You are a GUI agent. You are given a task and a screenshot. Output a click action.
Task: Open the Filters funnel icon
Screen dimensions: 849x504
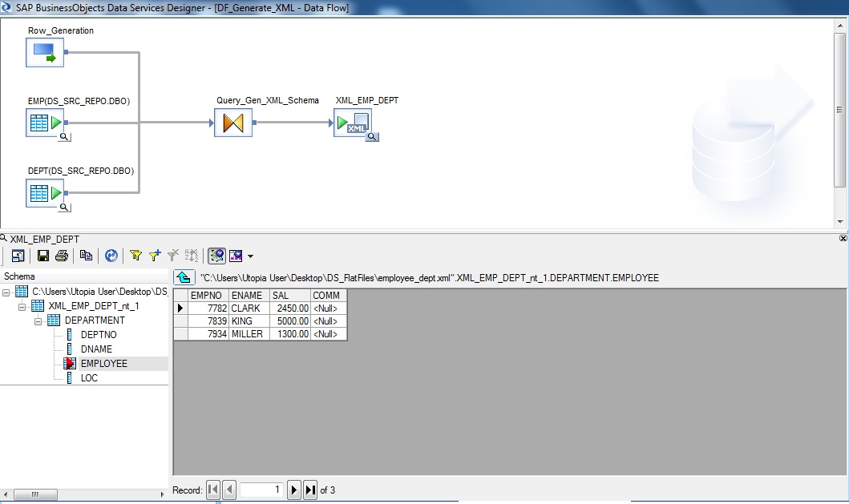[x=136, y=256]
